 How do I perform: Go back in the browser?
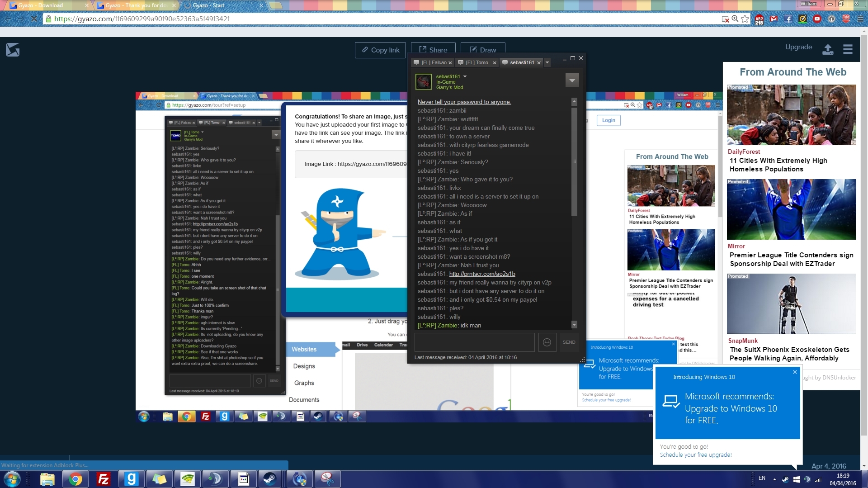click(8, 19)
